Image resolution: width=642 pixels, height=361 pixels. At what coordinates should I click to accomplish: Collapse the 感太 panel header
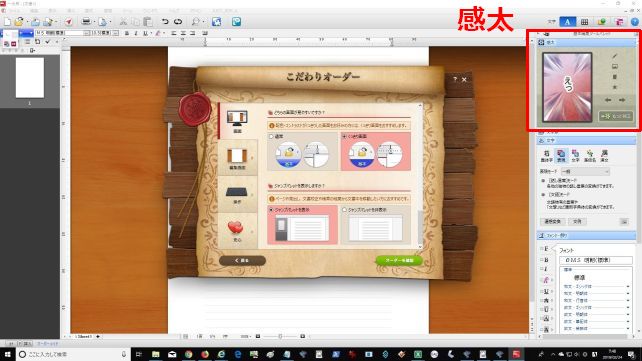tap(586, 42)
